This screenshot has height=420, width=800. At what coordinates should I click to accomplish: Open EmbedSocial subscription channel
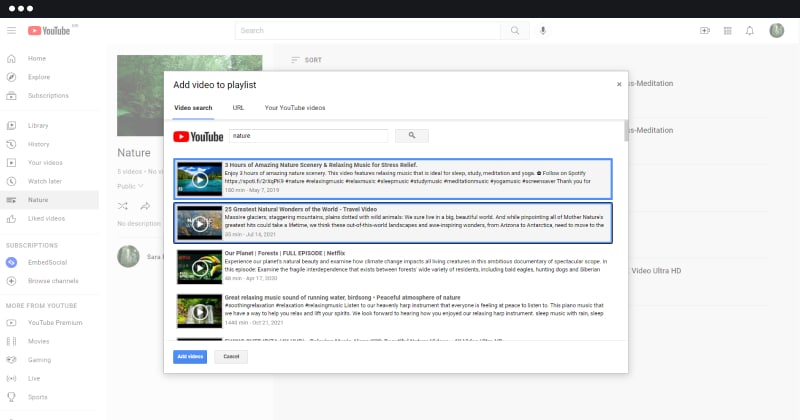tap(49, 262)
